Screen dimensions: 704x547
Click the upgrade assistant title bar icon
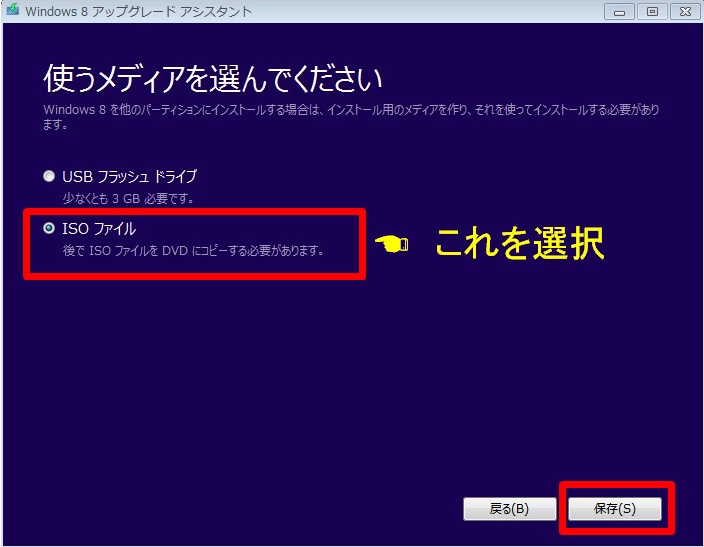click(x=12, y=10)
